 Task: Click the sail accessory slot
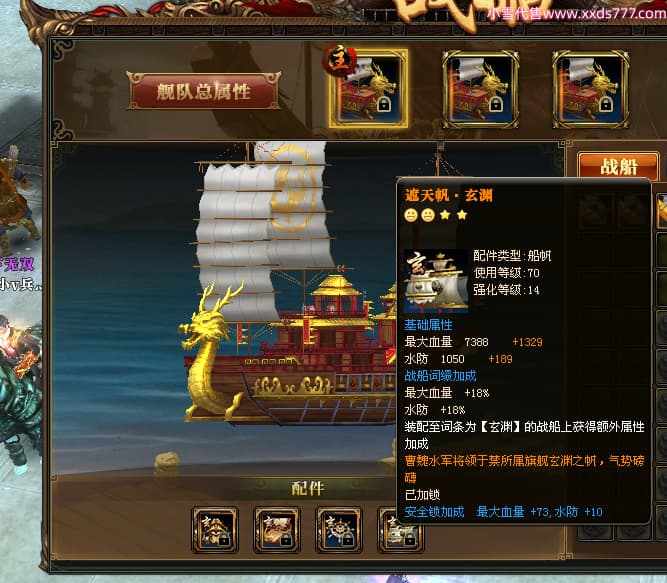(x=400, y=529)
